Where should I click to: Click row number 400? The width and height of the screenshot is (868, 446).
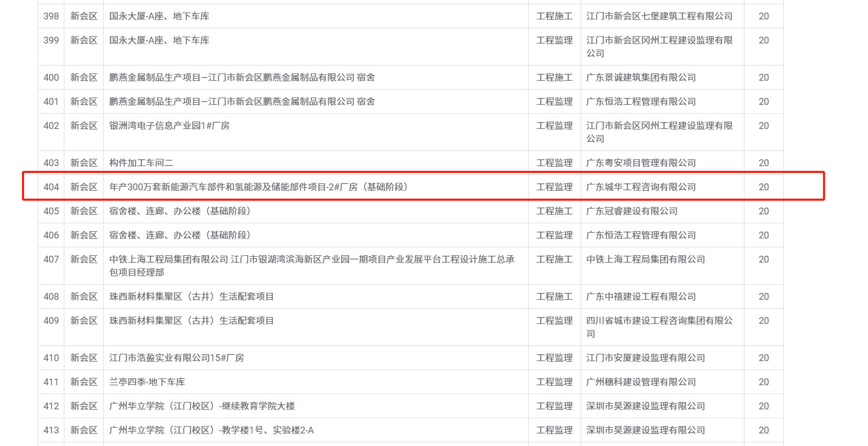pyautogui.click(x=51, y=78)
